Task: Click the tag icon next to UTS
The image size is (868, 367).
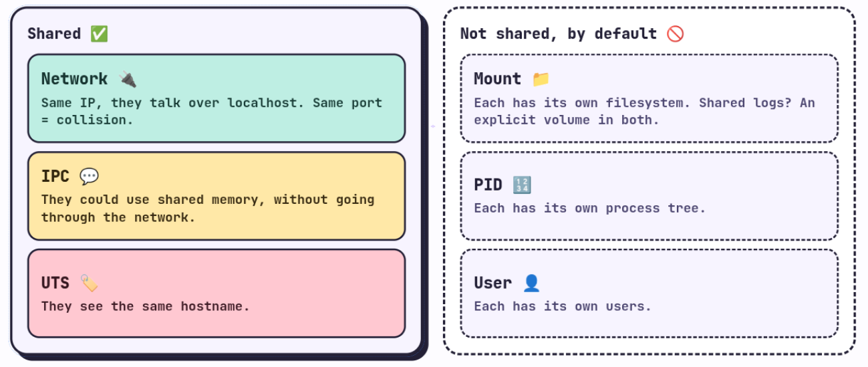Action: [x=89, y=283]
